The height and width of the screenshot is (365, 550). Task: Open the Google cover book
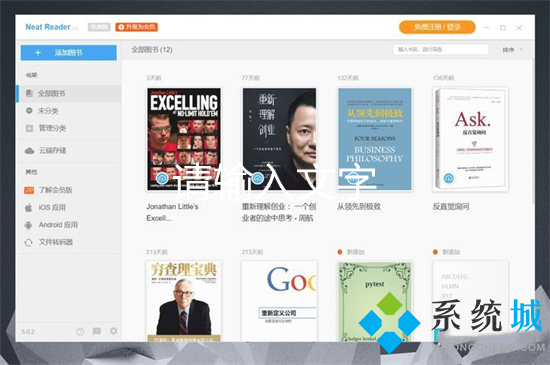[279, 301]
